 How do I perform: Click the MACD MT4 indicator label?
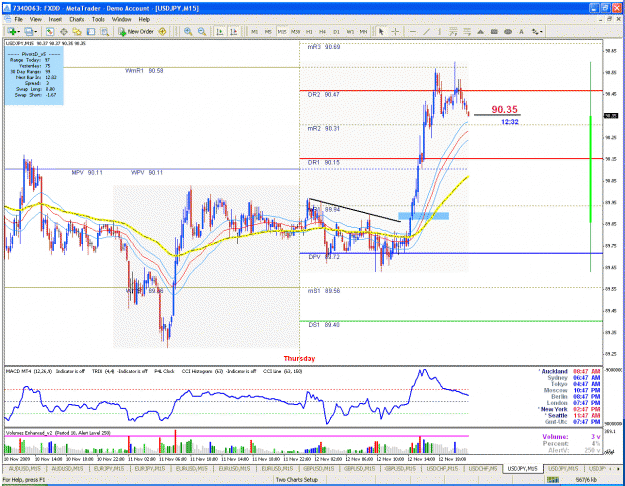pos(29,371)
